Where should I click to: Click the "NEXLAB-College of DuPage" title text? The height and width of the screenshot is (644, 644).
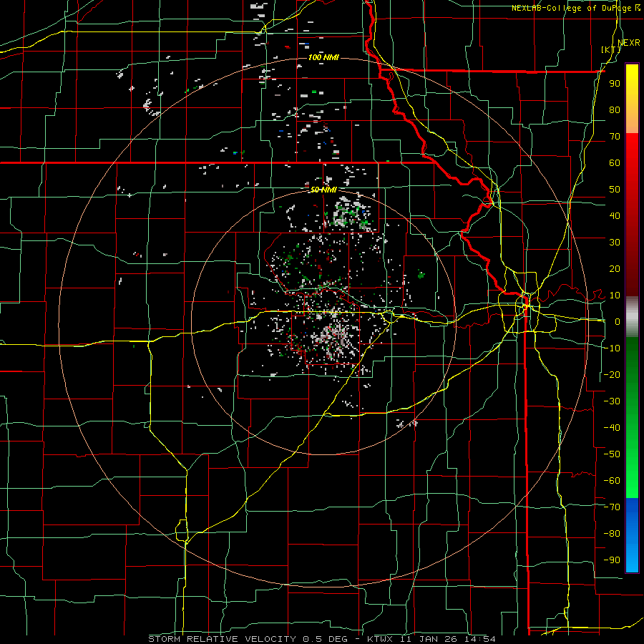[572, 8]
